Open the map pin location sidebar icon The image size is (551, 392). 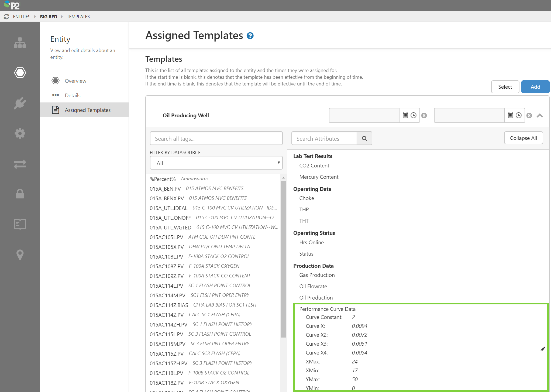click(20, 255)
